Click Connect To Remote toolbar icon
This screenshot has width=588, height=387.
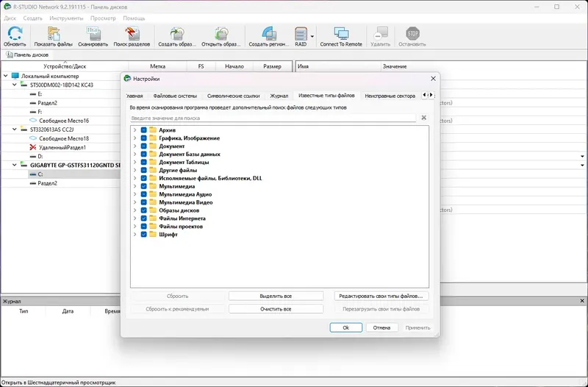coord(341,36)
